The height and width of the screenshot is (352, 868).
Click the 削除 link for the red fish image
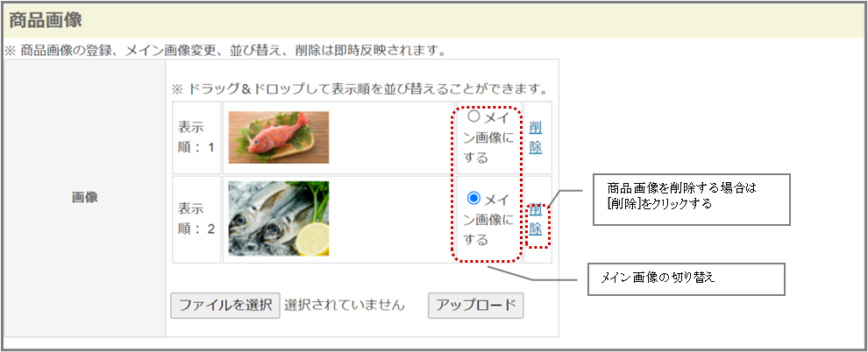536,137
